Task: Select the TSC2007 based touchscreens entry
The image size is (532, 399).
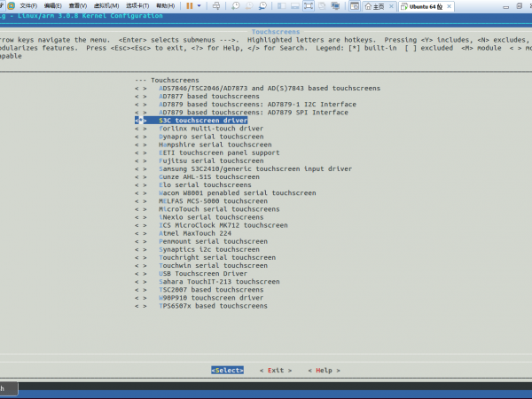Action: tap(211, 290)
